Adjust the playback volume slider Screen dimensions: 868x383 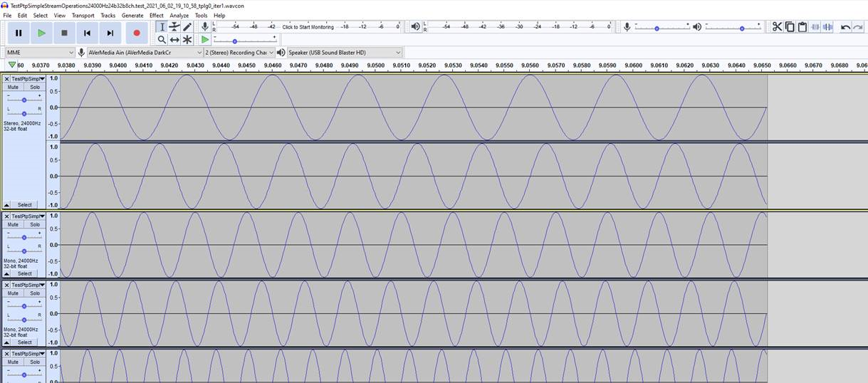click(x=733, y=27)
